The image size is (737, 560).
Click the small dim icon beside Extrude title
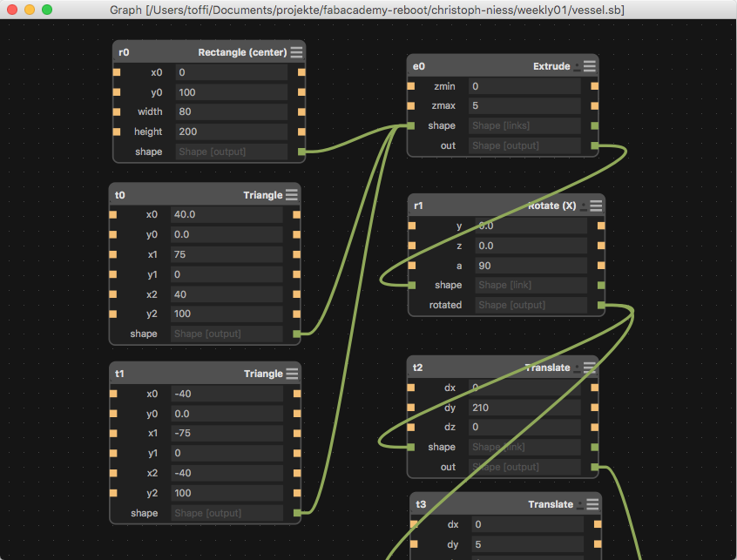tap(578, 67)
